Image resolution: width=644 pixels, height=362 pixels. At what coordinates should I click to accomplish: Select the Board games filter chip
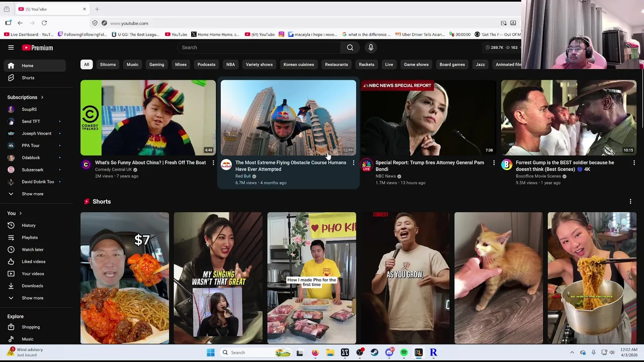[452, 64]
